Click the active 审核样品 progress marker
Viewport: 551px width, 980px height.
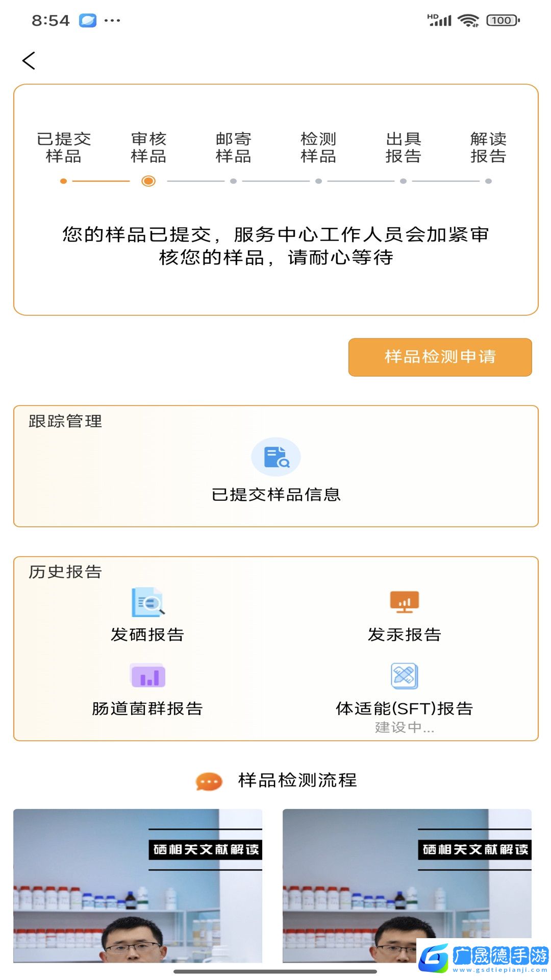(148, 181)
